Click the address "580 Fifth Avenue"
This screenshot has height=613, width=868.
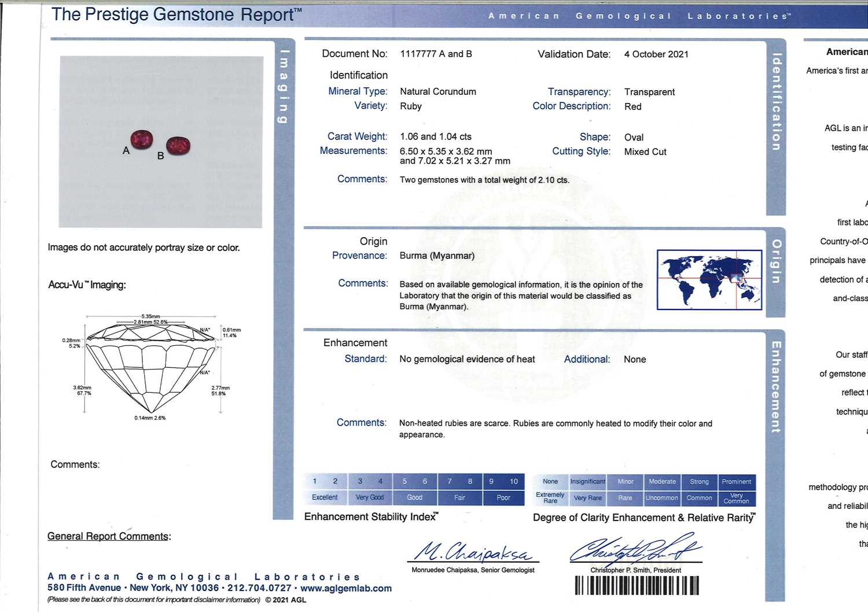pos(84,588)
